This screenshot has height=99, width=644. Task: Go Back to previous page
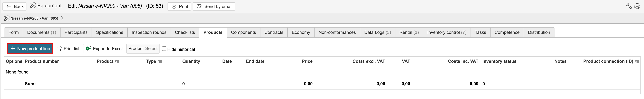[15, 6]
